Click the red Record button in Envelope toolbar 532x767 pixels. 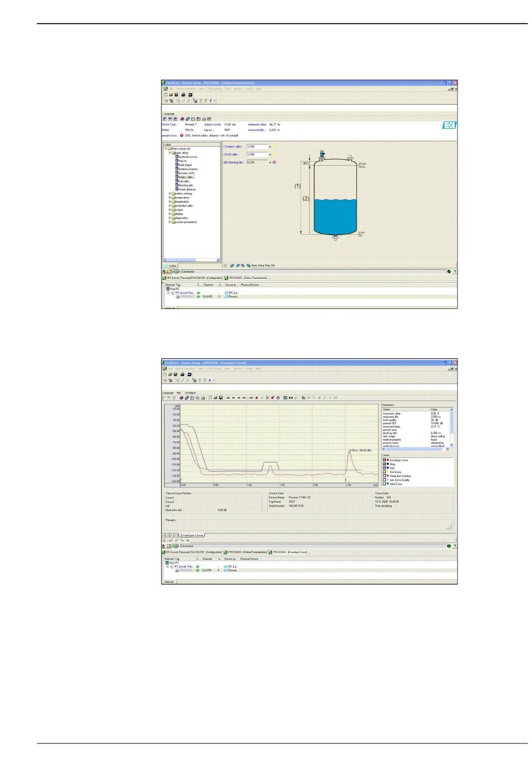point(256,398)
